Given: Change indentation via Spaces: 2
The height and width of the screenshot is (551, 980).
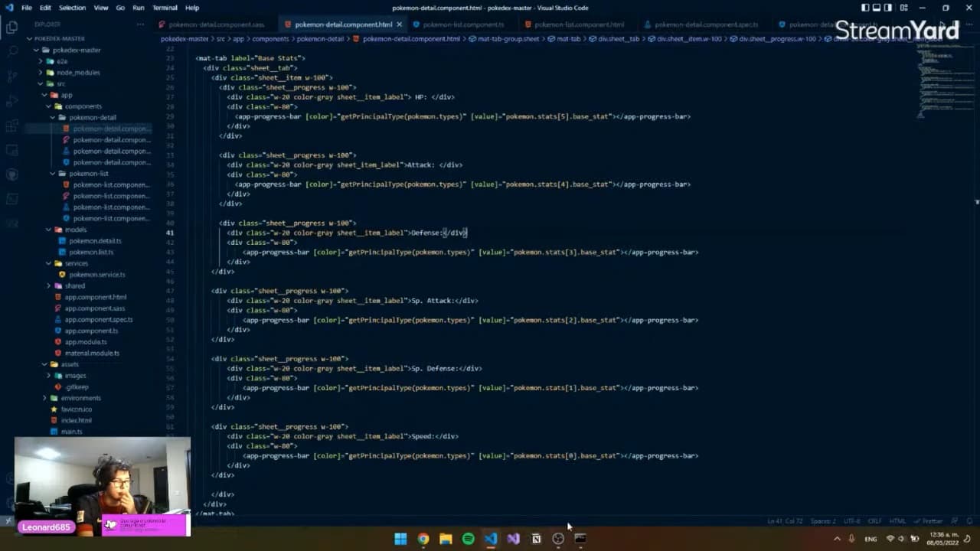Looking at the screenshot, I should tap(824, 521).
